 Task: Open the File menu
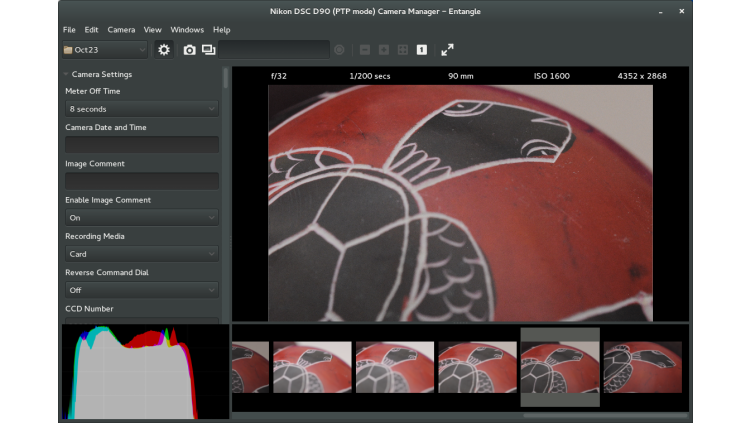click(x=69, y=30)
